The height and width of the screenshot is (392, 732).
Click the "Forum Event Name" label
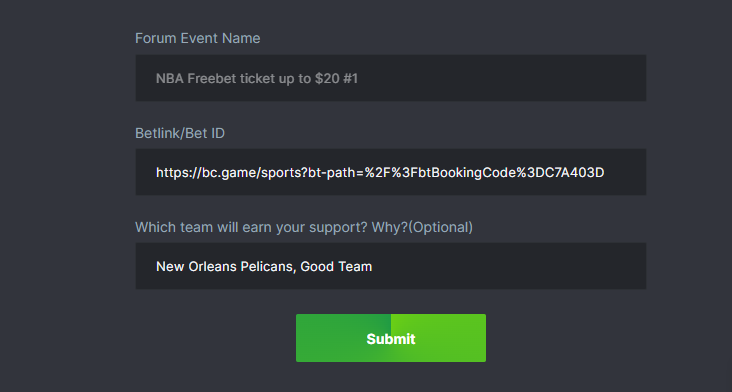197,38
